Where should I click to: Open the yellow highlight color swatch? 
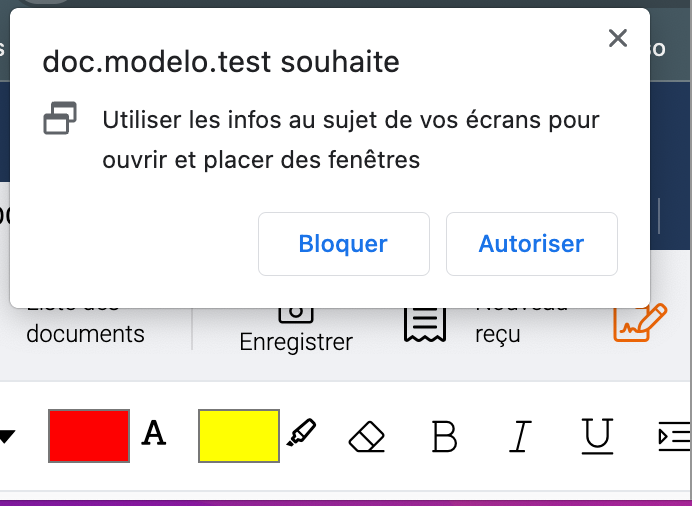pos(238,435)
